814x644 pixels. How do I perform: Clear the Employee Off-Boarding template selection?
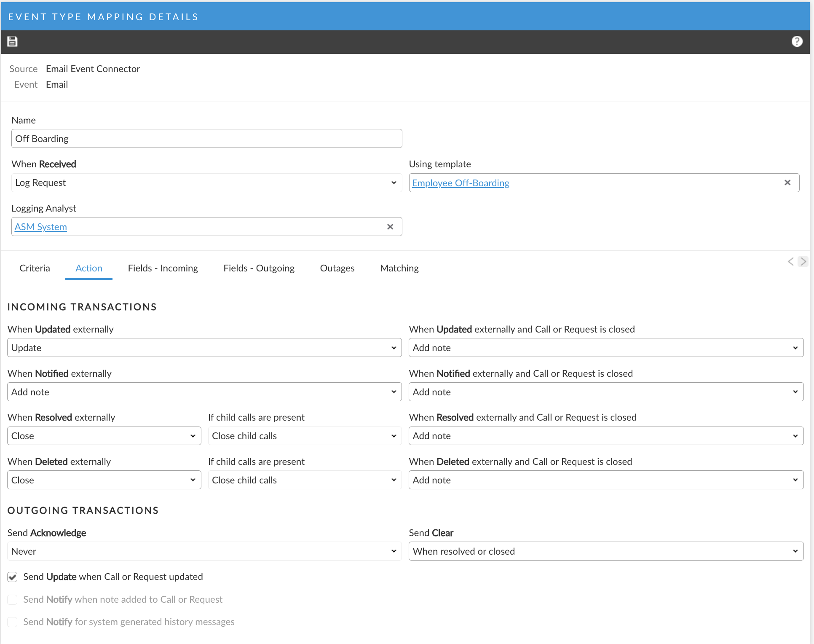(787, 182)
